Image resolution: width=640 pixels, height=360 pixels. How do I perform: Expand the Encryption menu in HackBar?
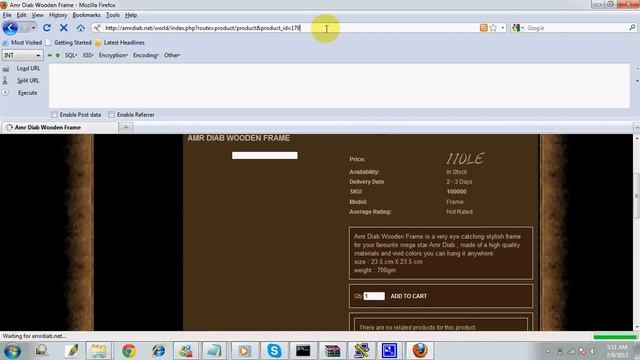(x=113, y=55)
